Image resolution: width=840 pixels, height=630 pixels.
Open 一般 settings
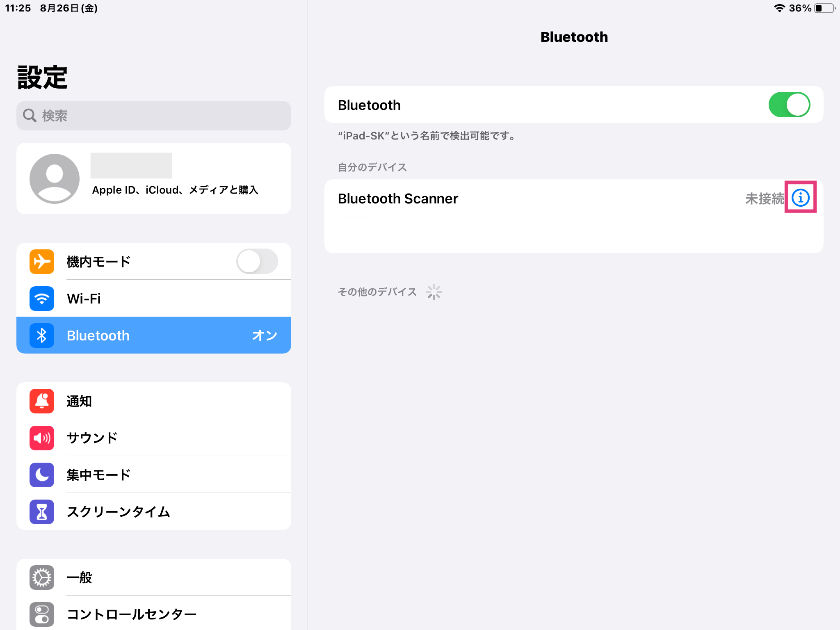154,577
